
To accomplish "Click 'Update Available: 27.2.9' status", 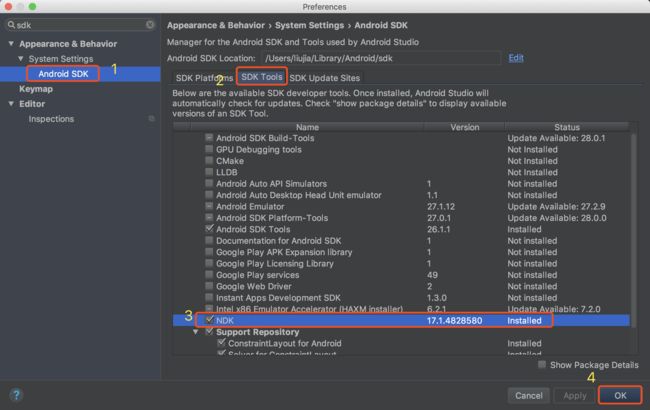I will tap(556, 206).
